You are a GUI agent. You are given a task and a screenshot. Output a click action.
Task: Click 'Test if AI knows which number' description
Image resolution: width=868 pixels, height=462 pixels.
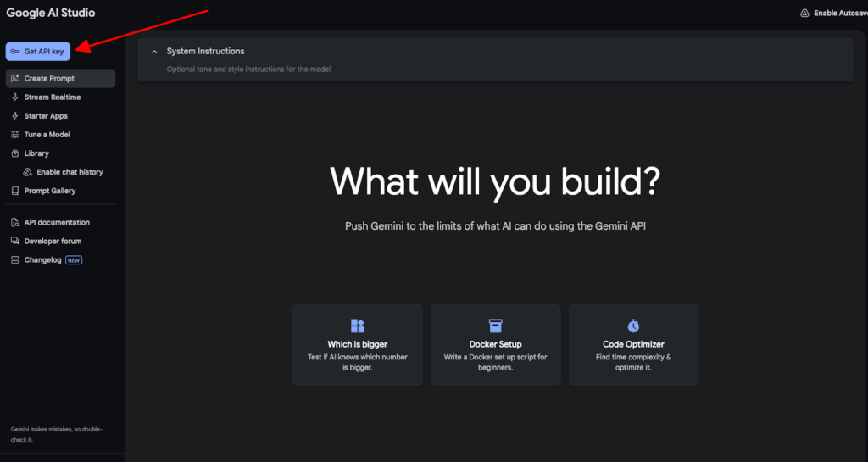pos(358,363)
